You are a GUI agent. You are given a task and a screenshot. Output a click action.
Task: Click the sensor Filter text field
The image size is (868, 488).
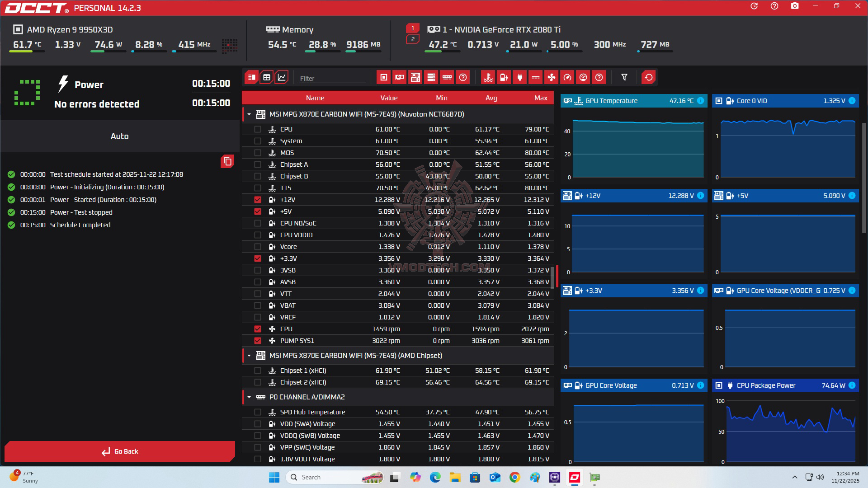pos(332,78)
